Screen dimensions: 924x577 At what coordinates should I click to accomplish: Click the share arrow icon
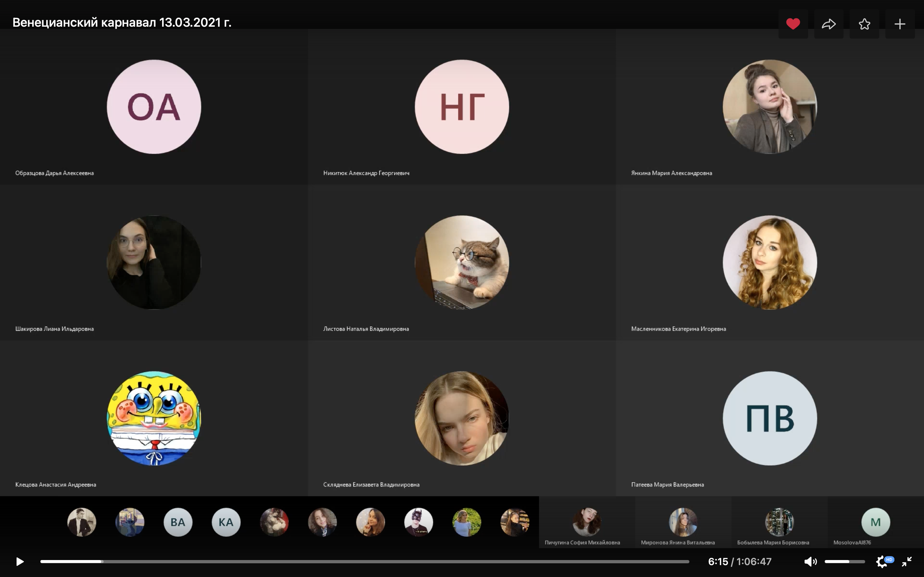click(829, 24)
